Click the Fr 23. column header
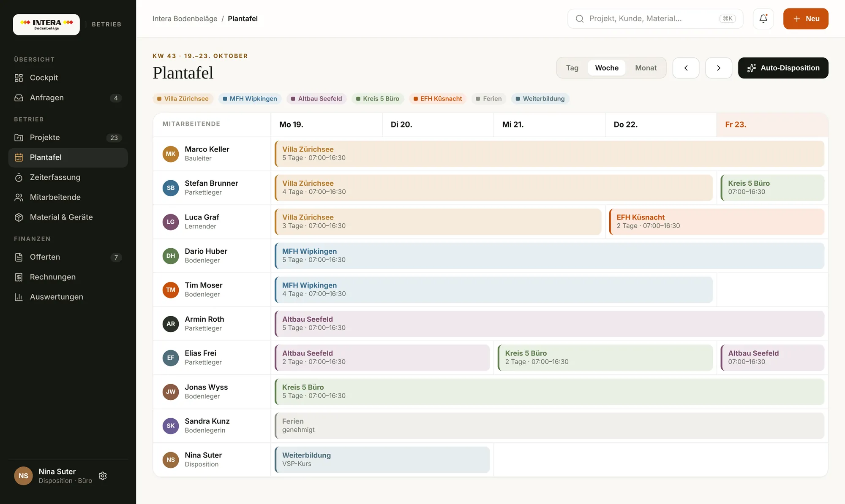Image resolution: width=845 pixels, height=504 pixels. coord(772,125)
